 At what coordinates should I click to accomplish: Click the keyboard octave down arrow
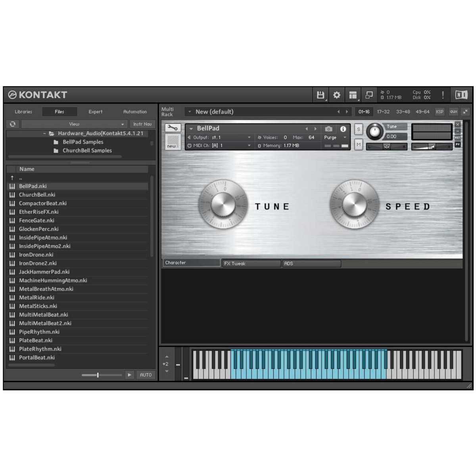click(167, 371)
